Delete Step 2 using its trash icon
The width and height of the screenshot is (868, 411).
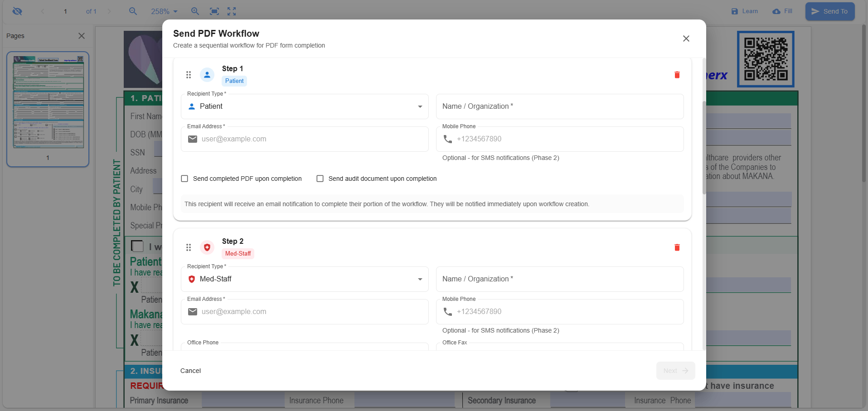pyautogui.click(x=677, y=247)
